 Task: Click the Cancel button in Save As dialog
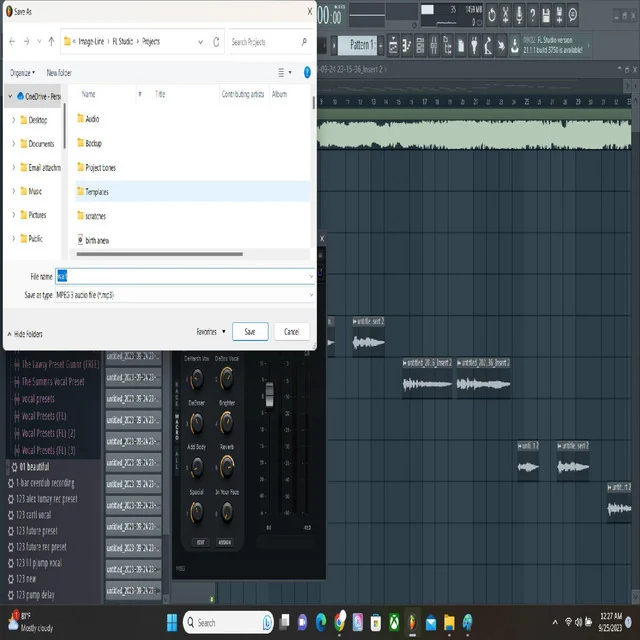291,331
